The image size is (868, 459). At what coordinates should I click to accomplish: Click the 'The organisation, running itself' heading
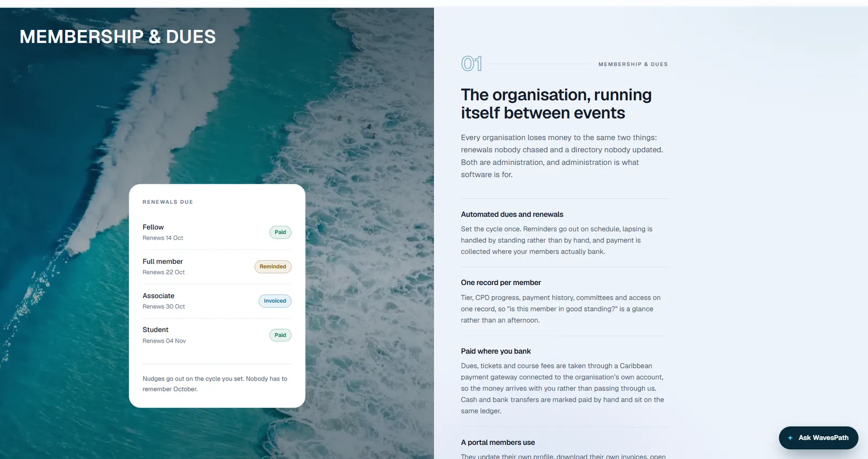(x=556, y=104)
